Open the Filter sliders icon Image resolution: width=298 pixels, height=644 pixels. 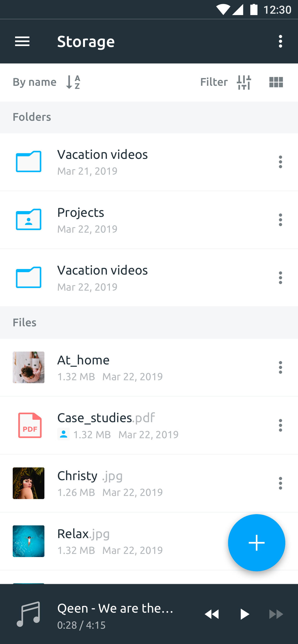244,82
